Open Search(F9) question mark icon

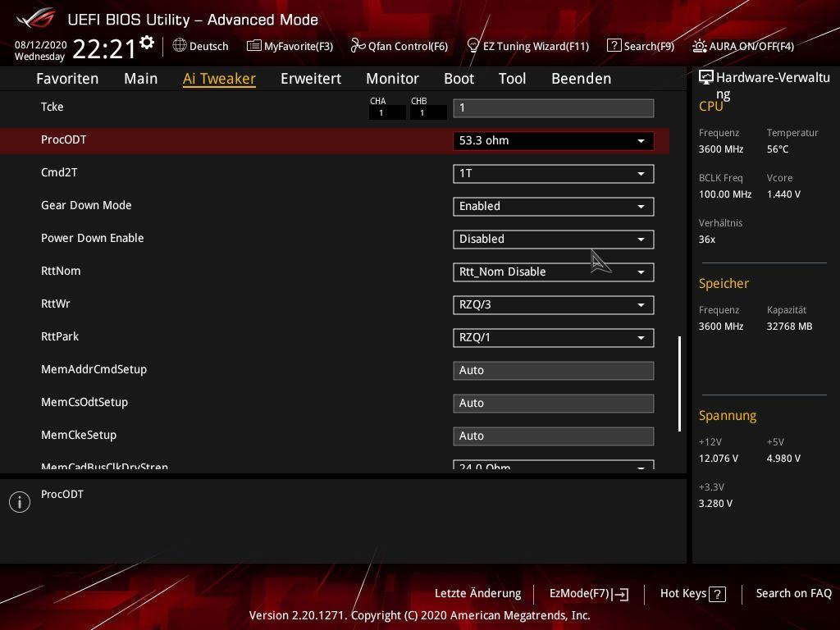point(614,46)
